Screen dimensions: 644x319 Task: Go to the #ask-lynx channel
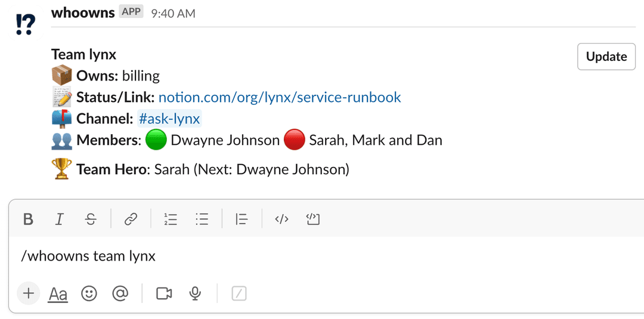tap(170, 119)
